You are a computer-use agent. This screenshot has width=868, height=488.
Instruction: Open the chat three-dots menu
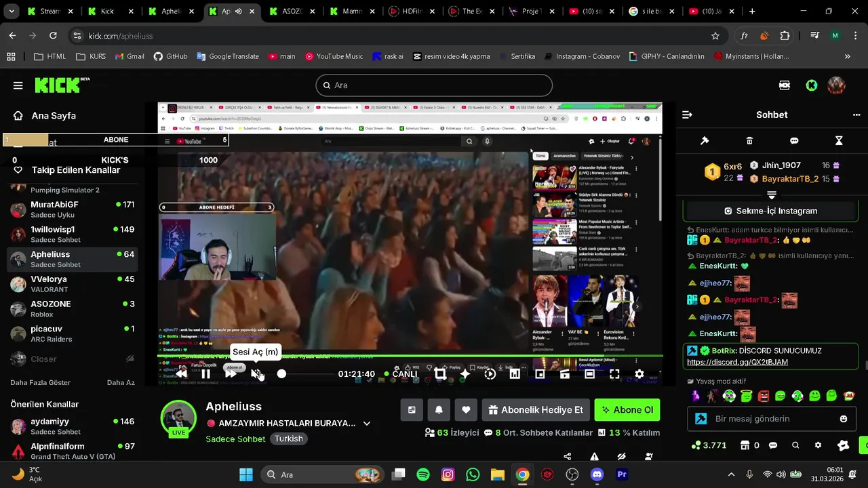(856, 115)
